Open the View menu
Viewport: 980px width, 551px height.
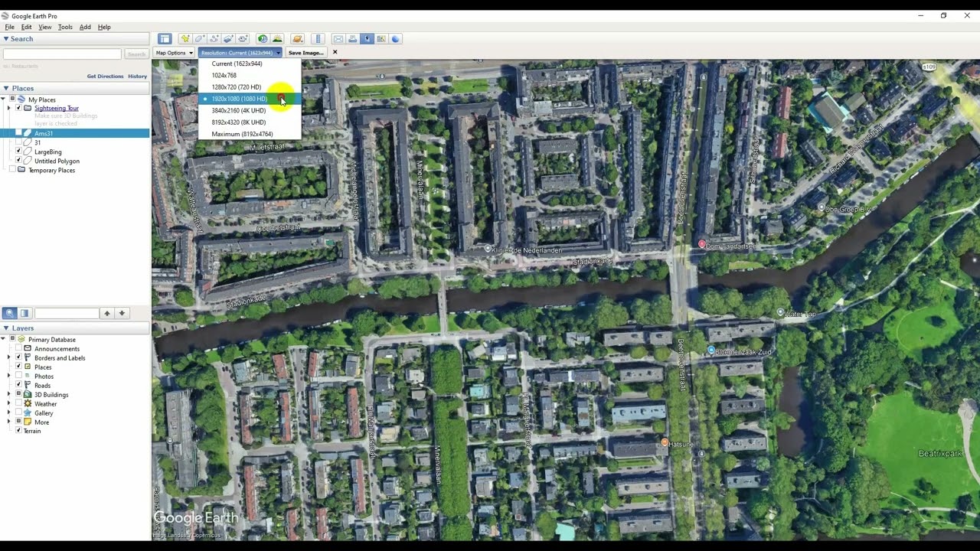pyautogui.click(x=45, y=27)
